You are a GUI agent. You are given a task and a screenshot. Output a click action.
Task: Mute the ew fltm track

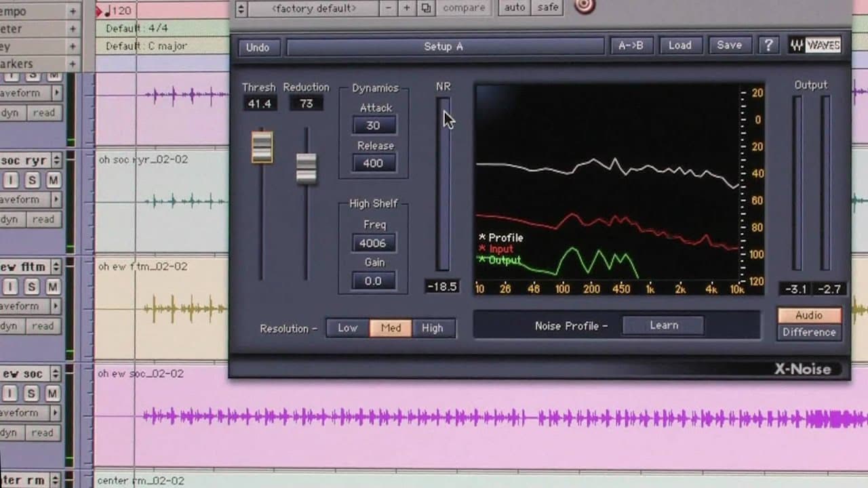(x=53, y=287)
